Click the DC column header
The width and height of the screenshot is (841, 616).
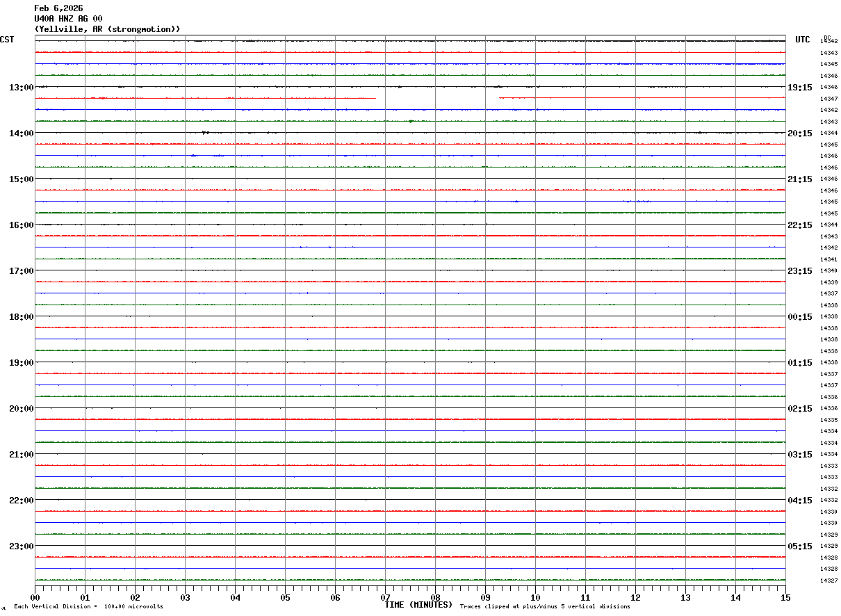[827, 38]
